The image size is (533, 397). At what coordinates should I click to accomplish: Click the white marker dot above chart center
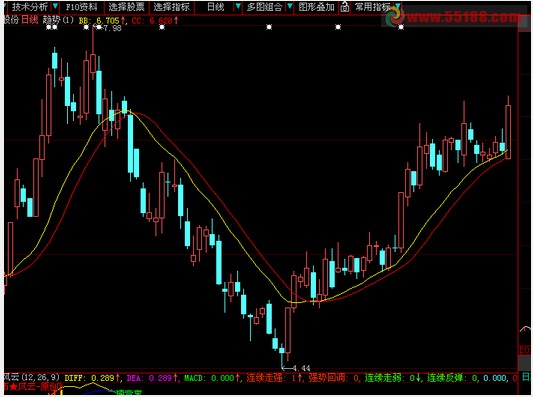pyautogui.click(x=269, y=27)
